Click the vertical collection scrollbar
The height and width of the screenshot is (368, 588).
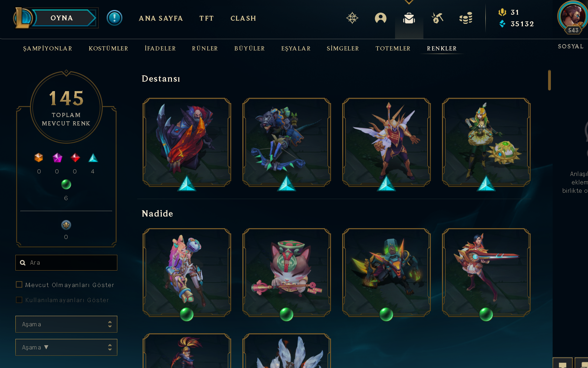tap(549, 80)
